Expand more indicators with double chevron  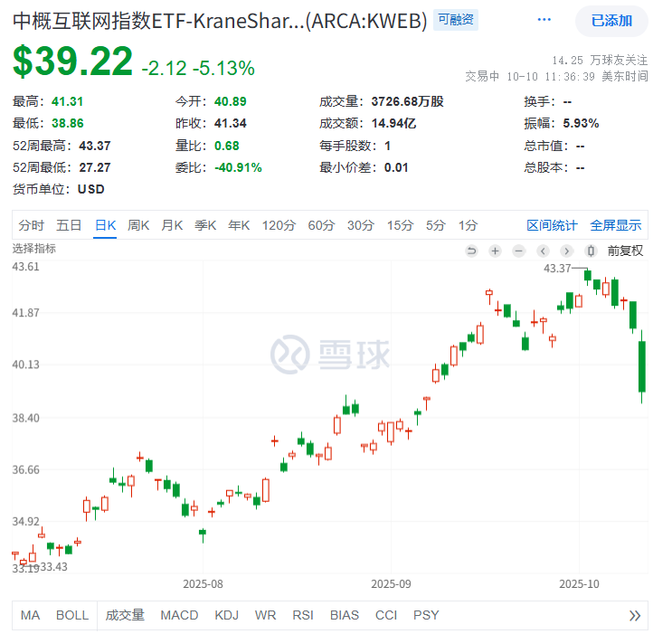pos(635,616)
